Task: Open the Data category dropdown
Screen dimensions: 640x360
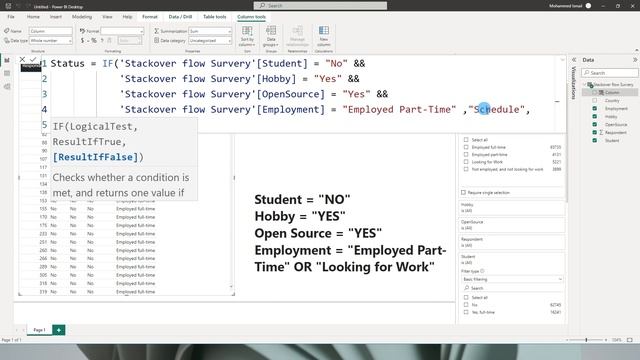Action: point(210,40)
